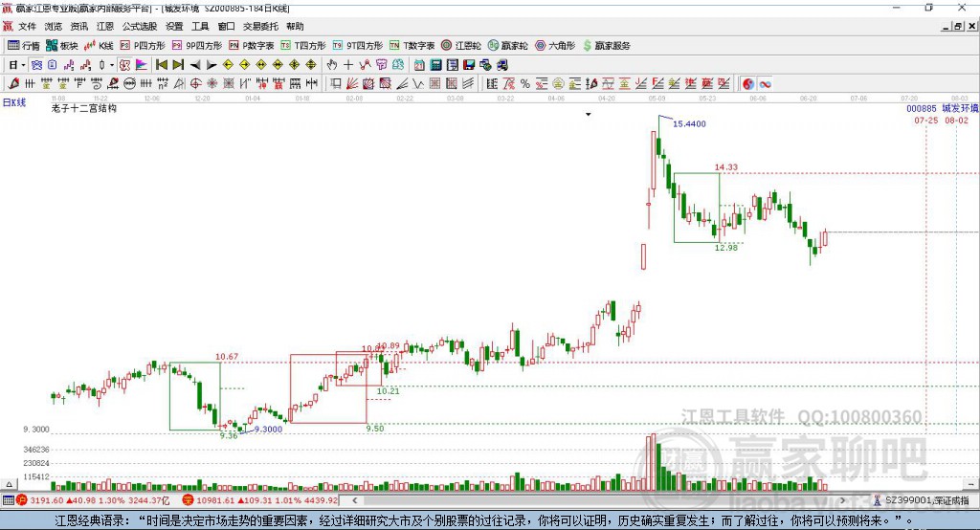
Task: Click the 日K线 chart label
Action: coord(14,102)
